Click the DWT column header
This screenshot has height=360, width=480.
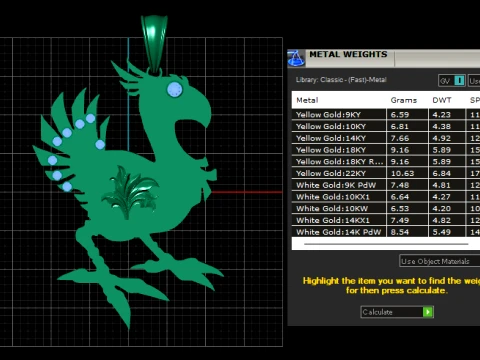(442, 100)
